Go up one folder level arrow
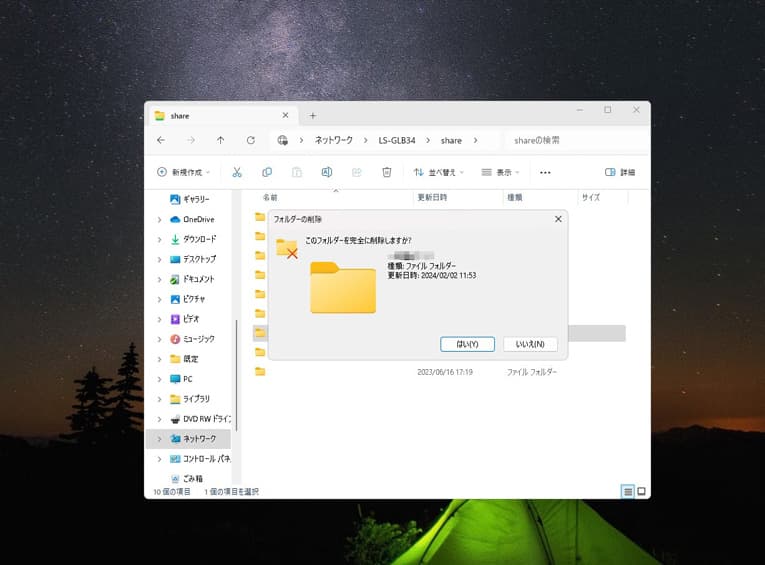The width and height of the screenshot is (765, 565). (x=220, y=140)
